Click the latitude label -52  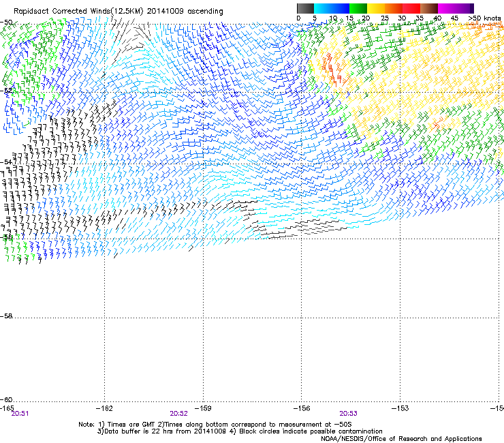6,91
